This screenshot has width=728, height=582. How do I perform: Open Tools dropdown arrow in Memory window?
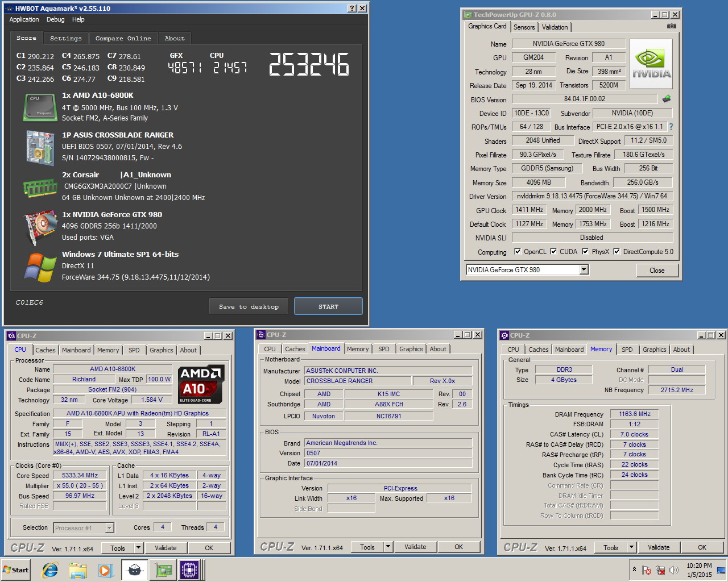coord(631,547)
